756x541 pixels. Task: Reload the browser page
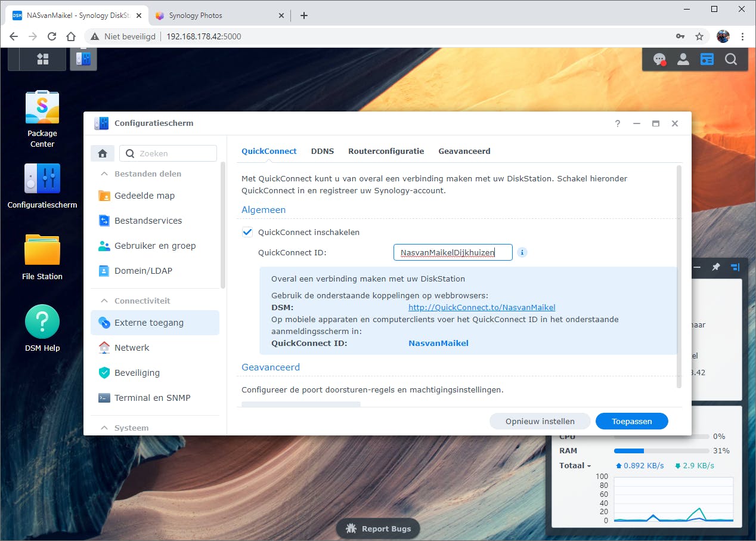(52, 36)
